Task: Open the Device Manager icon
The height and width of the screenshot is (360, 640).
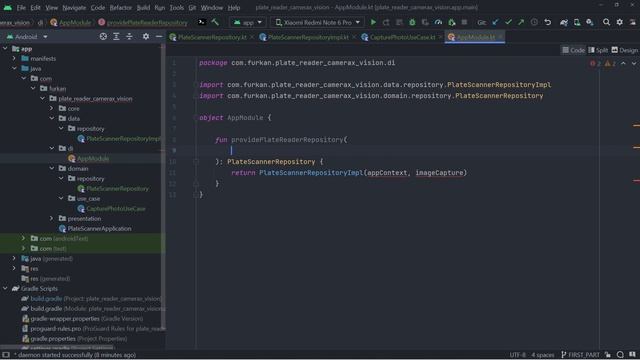Action: pyautogui.click(x=577, y=22)
